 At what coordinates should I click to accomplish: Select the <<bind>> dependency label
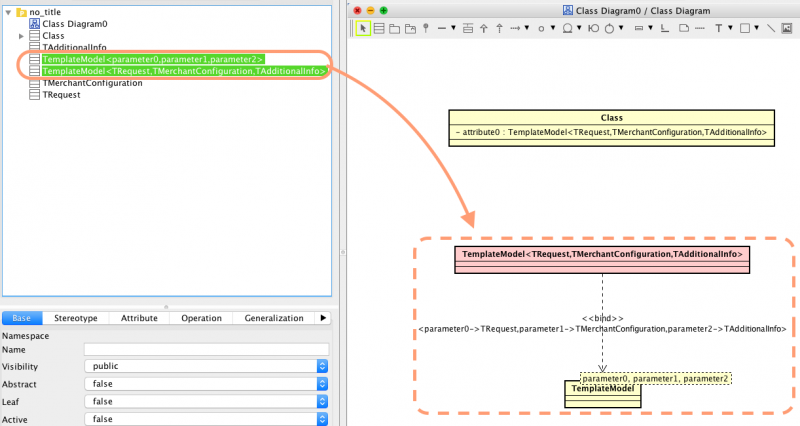pos(603,318)
